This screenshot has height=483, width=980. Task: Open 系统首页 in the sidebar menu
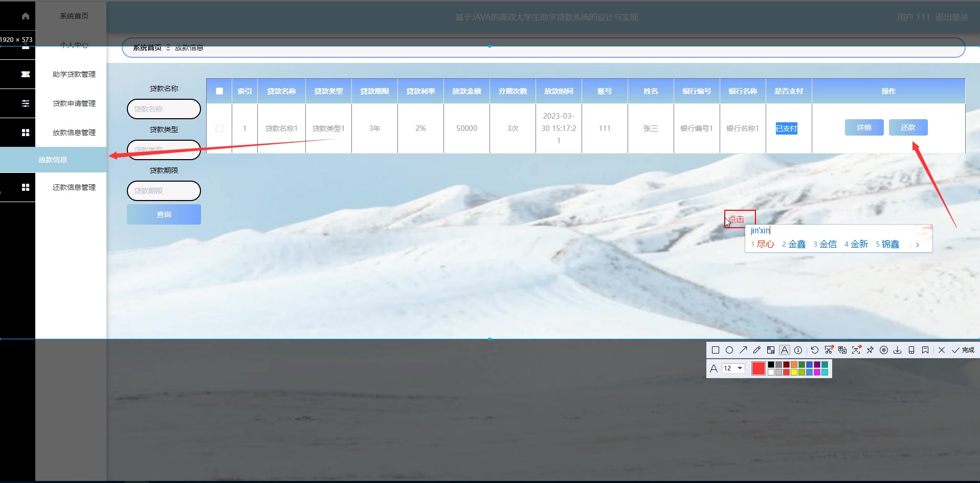pyautogui.click(x=74, y=16)
